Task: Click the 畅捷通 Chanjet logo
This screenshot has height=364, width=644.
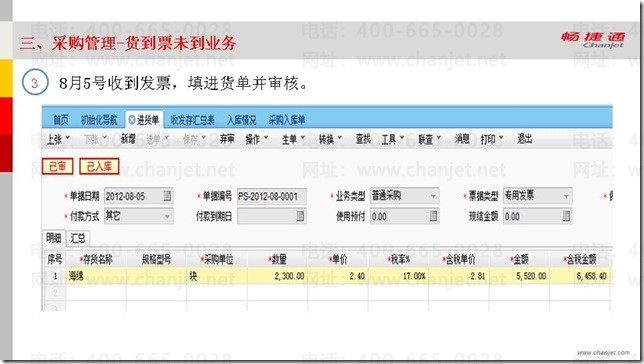Action: pyautogui.click(x=593, y=40)
